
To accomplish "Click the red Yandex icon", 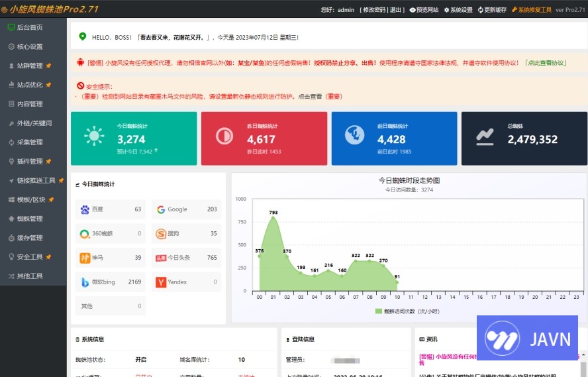I will pos(161,282).
